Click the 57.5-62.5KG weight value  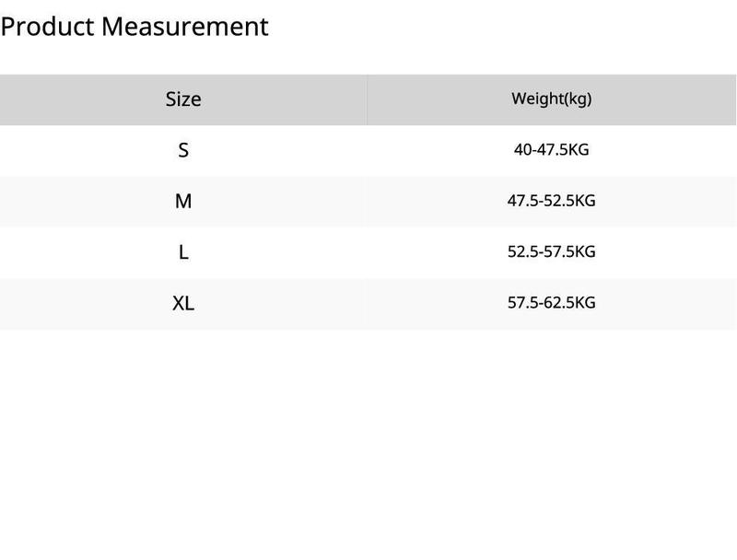click(x=551, y=302)
